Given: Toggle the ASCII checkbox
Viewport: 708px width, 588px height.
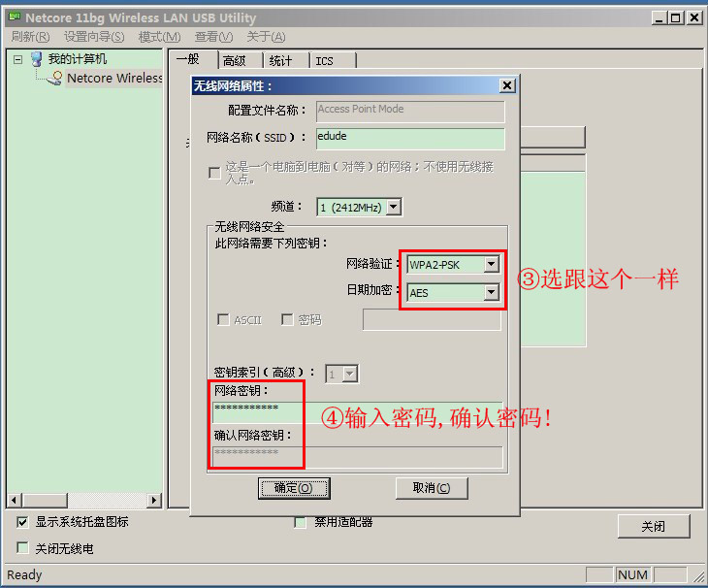Looking at the screenshot, I should coord(223,320).
